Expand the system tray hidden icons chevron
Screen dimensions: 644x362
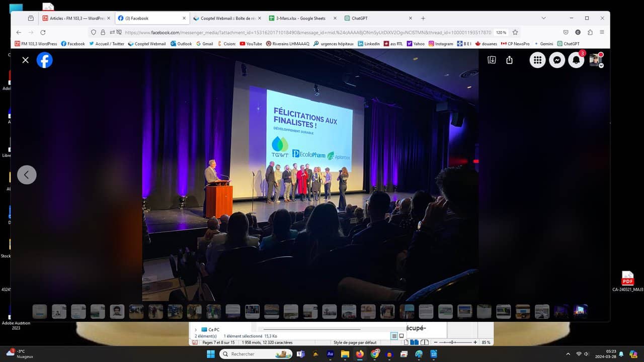pyautogui.click(x=568, y=354)
